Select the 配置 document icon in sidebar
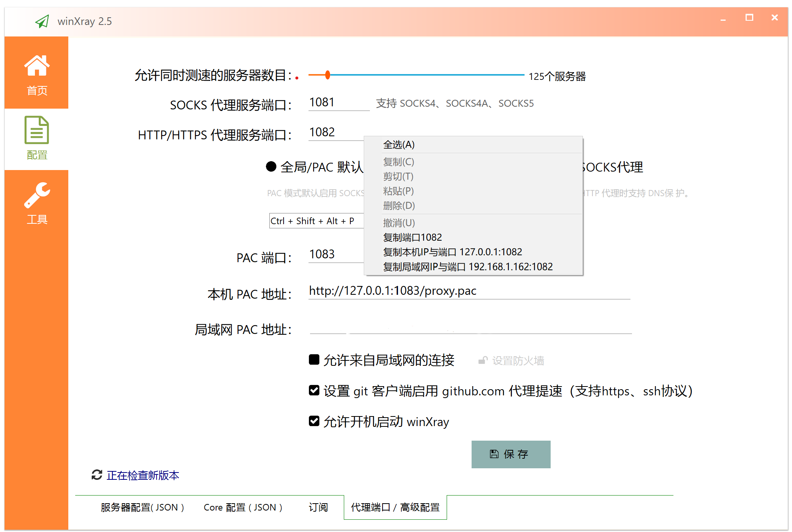Image resolution: width=792 pixels, height=532 pixels. (37, 130)
